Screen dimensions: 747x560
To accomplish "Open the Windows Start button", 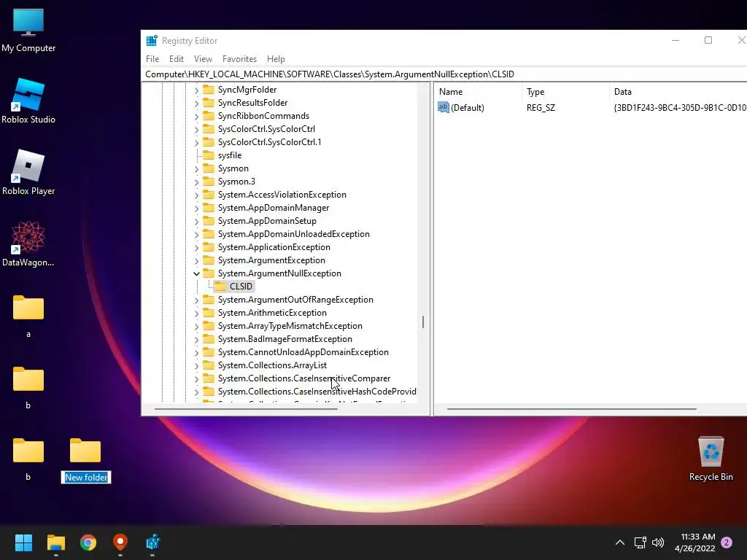I will tap(23, 542).
